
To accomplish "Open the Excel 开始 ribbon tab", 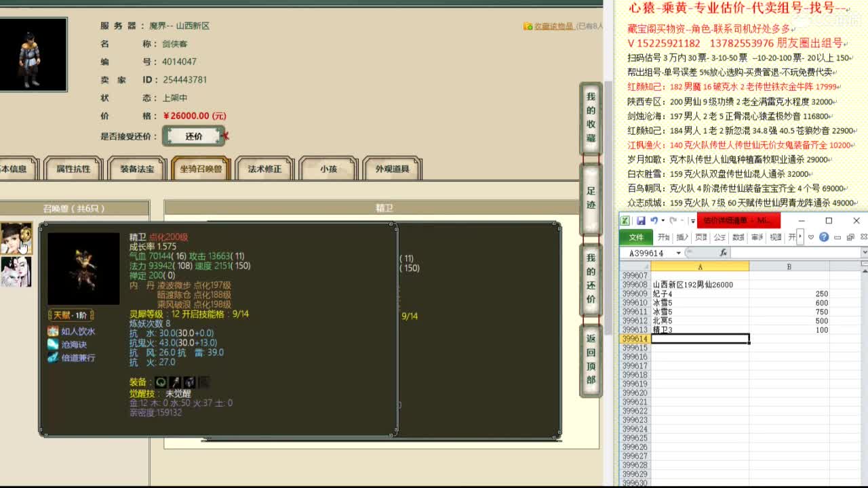I will (664, 237).
